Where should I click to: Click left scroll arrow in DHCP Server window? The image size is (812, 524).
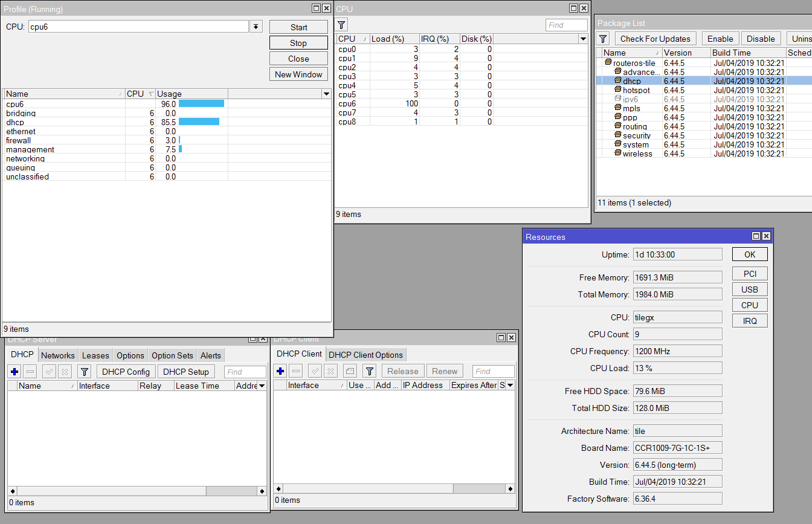point(12,491)
